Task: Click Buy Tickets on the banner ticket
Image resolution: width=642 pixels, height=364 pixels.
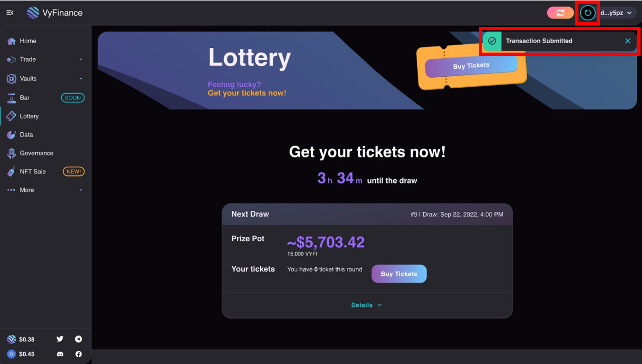Action: pos(471,65)
